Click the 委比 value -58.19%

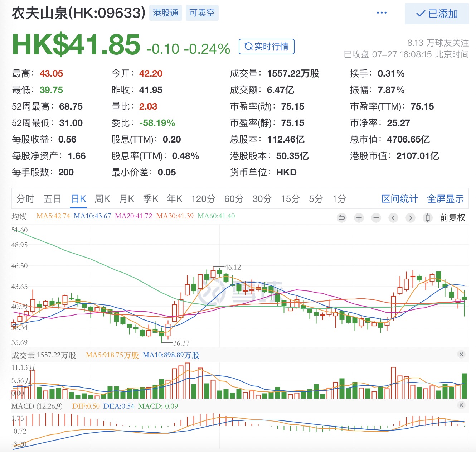[157, 123]
